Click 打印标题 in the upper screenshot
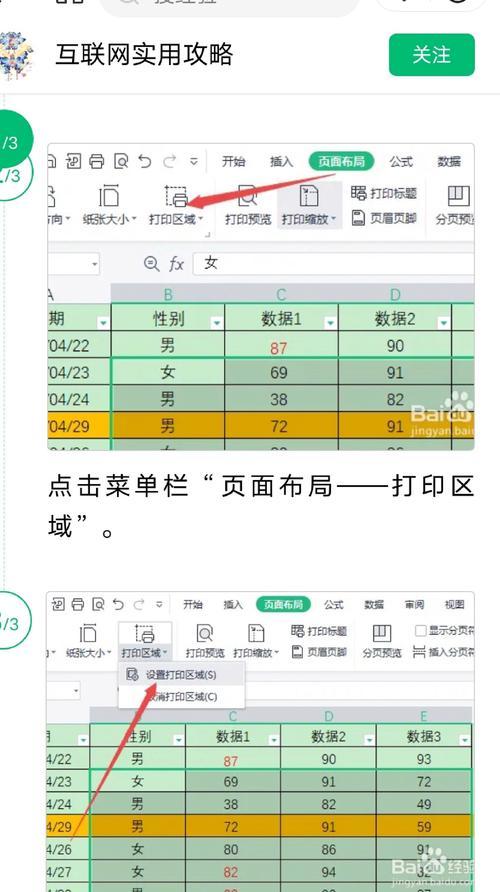 (384, 193)
